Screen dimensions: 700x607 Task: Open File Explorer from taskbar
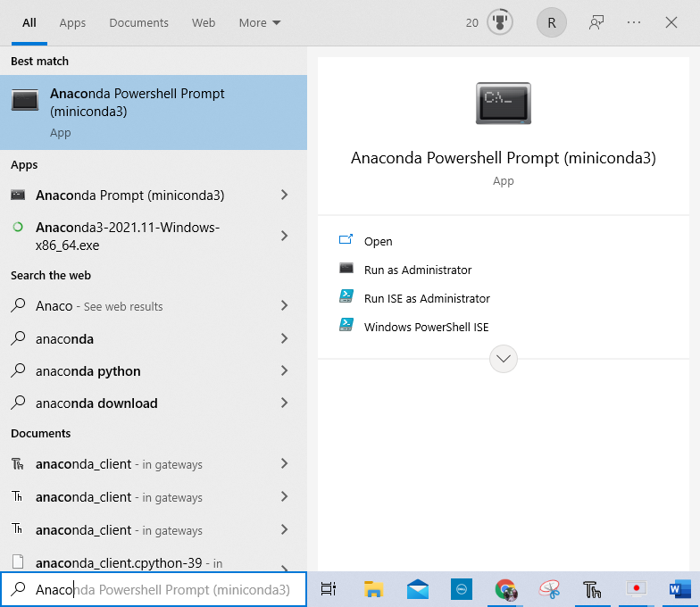coord(373,589)
